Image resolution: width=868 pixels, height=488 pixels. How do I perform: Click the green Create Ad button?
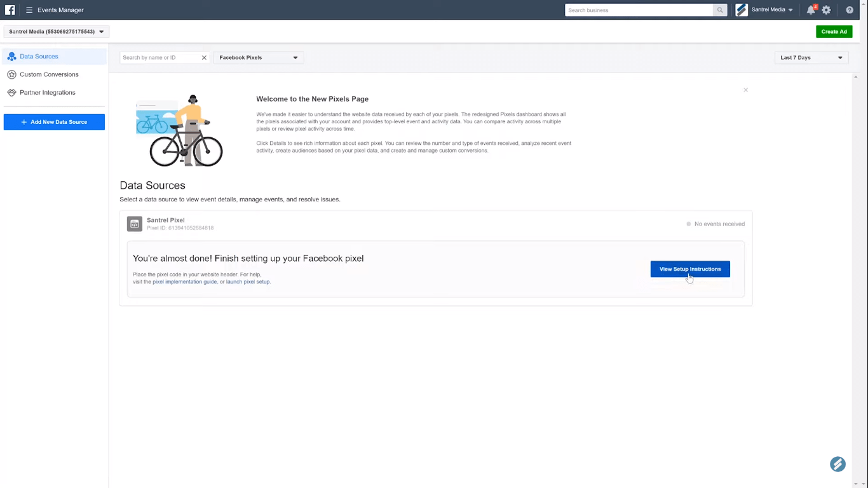834,32
